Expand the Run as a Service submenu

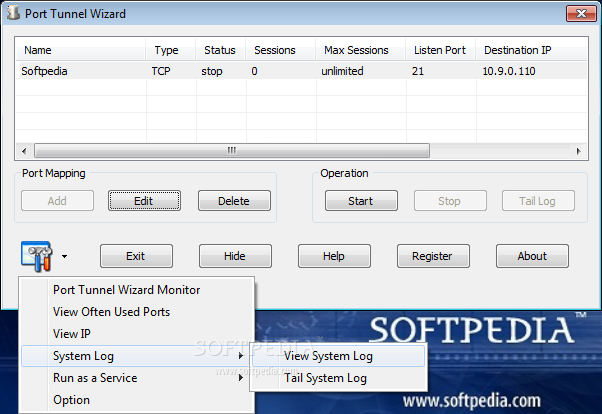136,378
